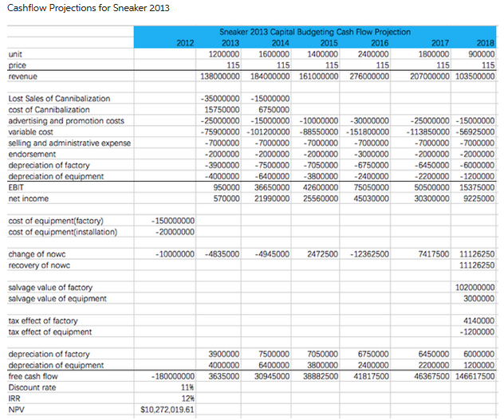Select the positive equipment depreciation 4000000

coord(224,365)
